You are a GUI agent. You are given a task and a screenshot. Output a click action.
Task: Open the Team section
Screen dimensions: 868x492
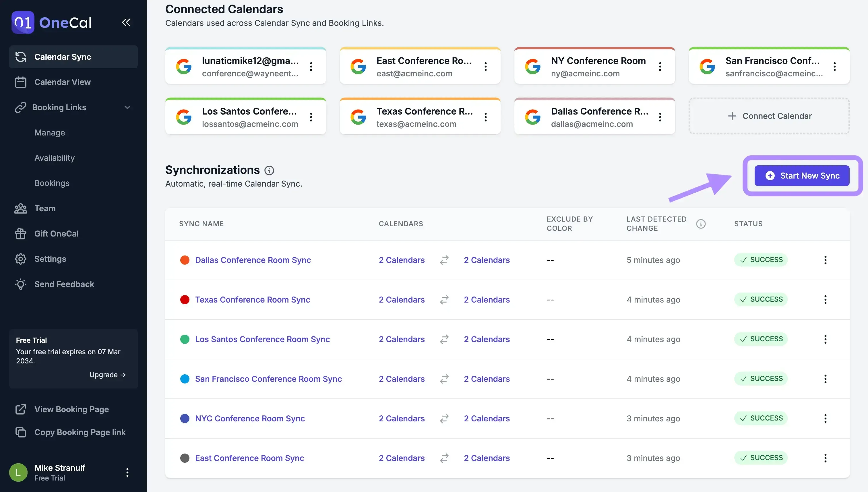44,208
